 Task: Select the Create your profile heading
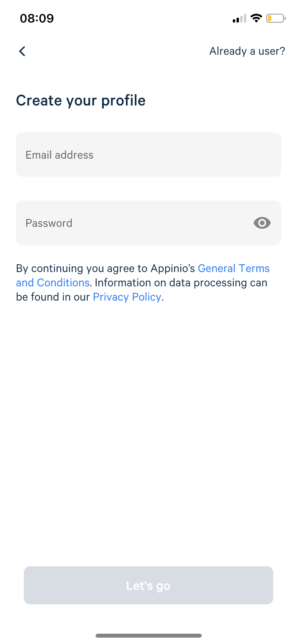[81, 100]
